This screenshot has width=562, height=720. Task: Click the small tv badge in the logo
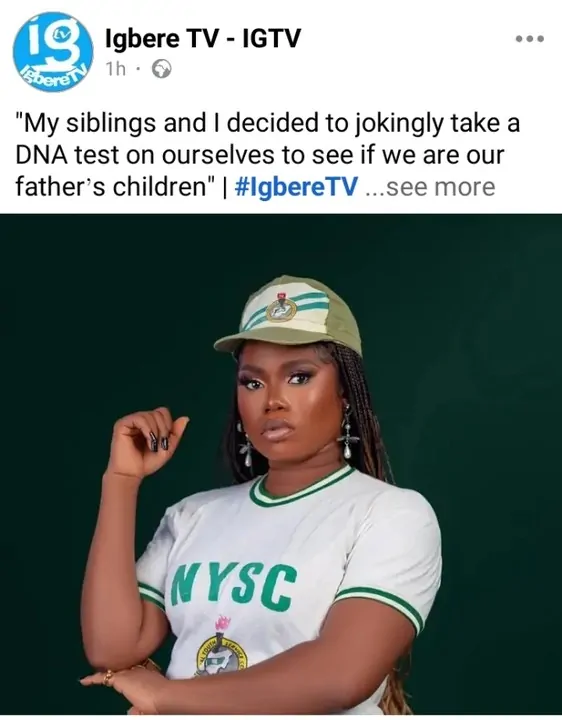point(60,32)
